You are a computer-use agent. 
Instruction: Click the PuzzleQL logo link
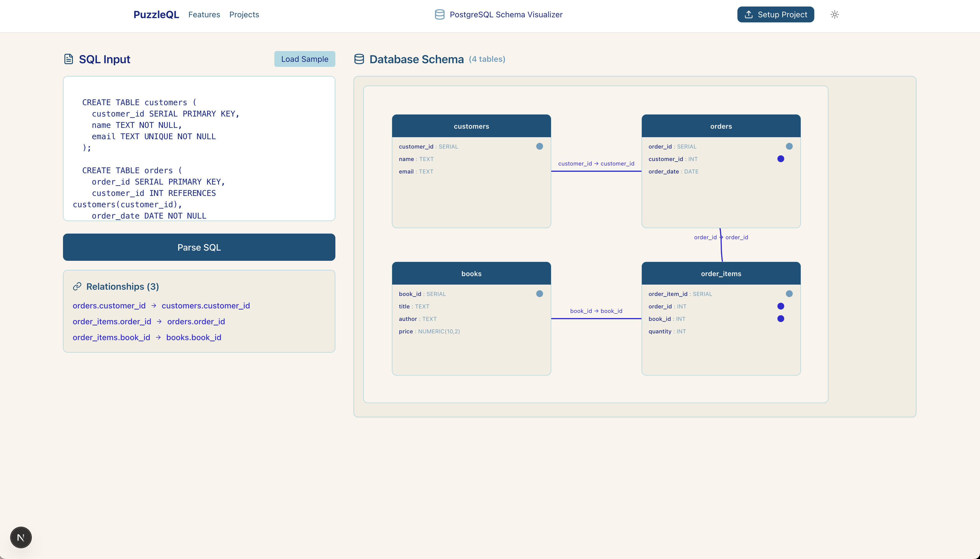coord(156,14)
